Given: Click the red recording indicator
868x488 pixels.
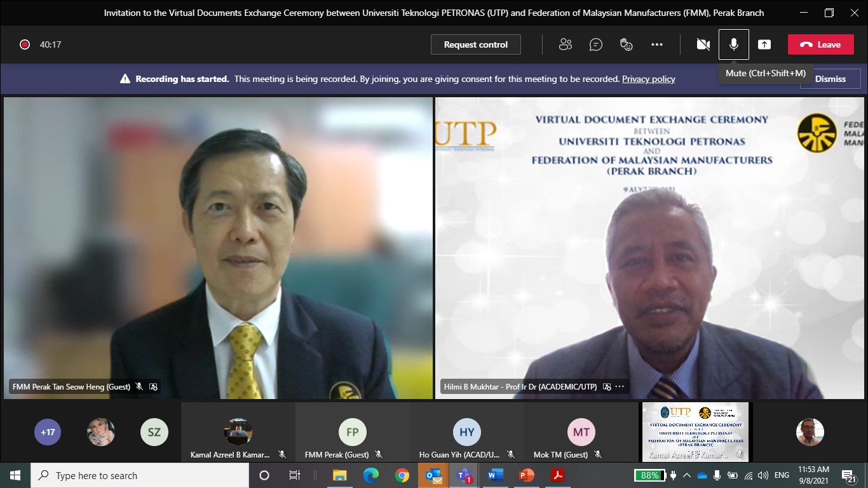Looking at the screenshot, I should pyautogui.click(x=25, y=44).
